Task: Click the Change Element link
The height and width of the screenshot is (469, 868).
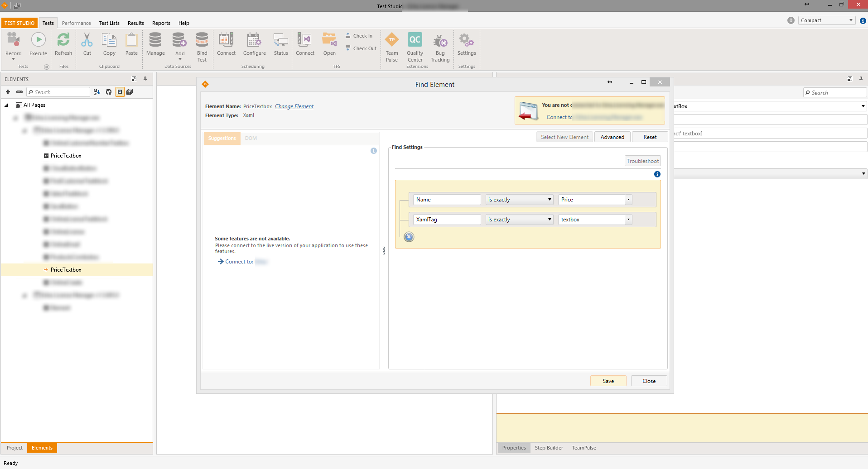Action: pyautogui.click(x=294, y=106)
